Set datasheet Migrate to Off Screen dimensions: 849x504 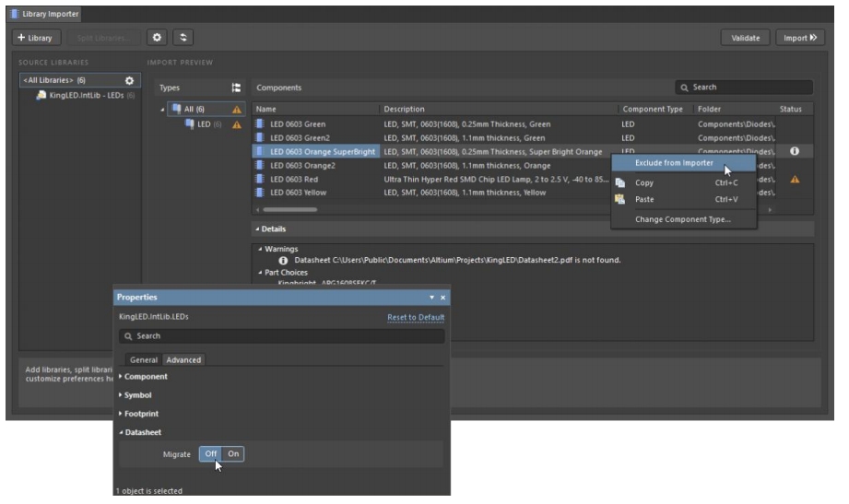(210, 453)
